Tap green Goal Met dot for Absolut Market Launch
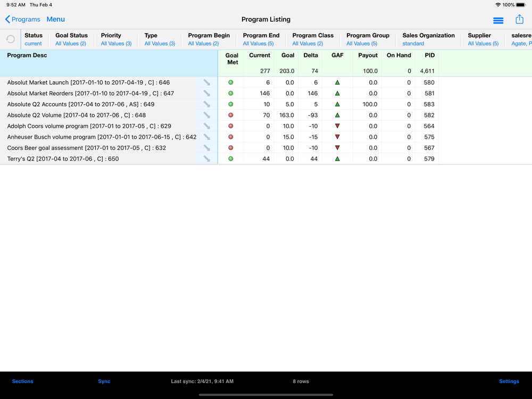The image size is (532, 399). click(231, 82)
